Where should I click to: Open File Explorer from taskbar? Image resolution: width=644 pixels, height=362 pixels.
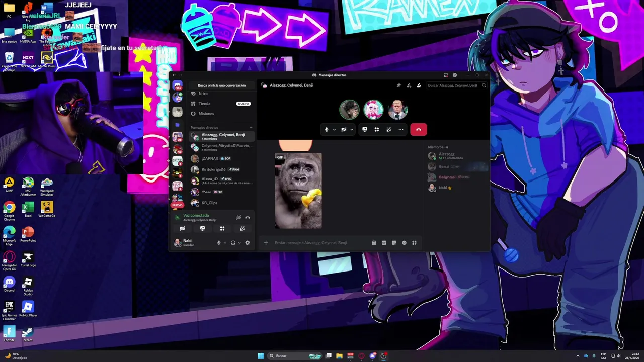coord(340,356)
